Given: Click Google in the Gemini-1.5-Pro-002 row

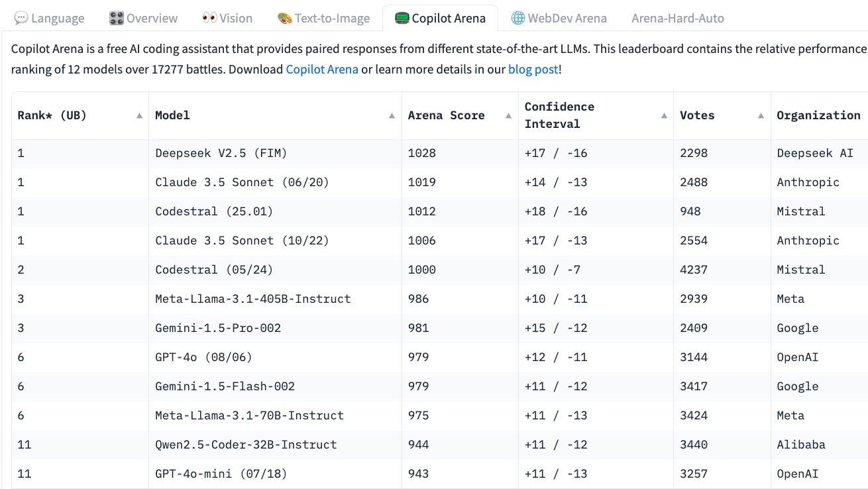Looking at the screenshot, I should [x=798, y=328].
